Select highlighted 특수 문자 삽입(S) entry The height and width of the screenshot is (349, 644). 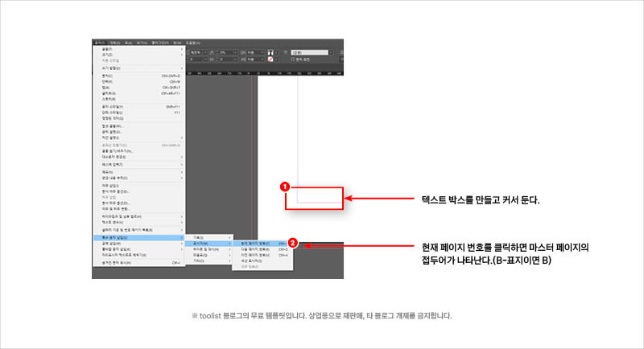click(138, 238)
